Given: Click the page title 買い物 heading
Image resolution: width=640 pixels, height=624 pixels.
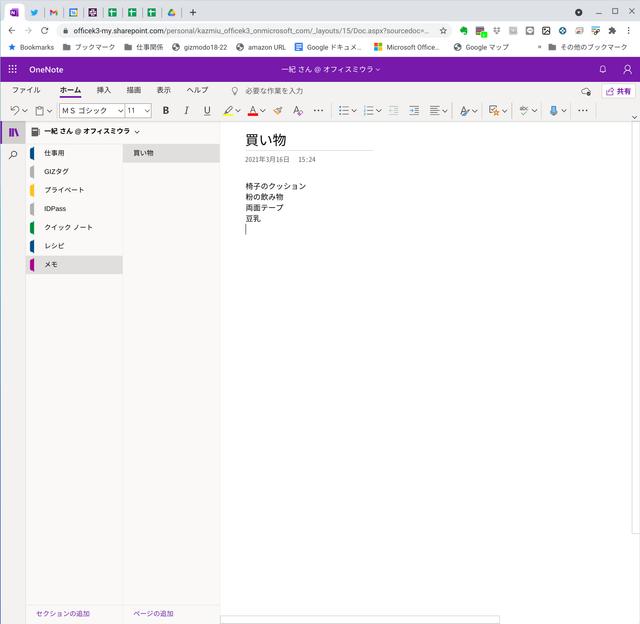Looking at the screenshot, I should pyautogui.click(x=266, y=140).
